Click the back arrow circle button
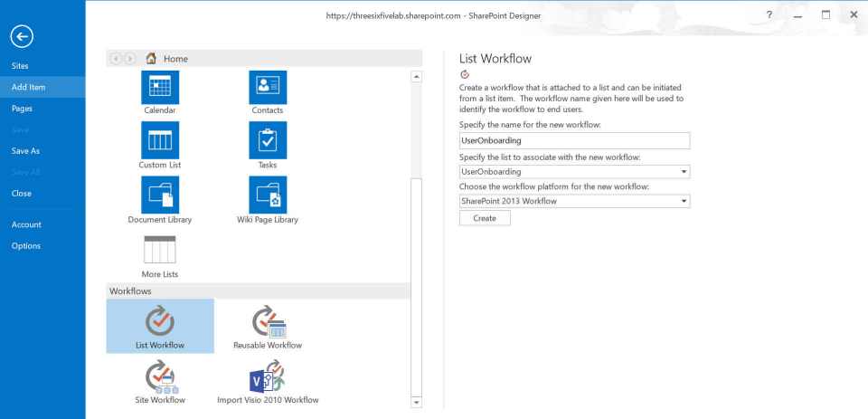868x419 pixels. (x=22, y=35)
